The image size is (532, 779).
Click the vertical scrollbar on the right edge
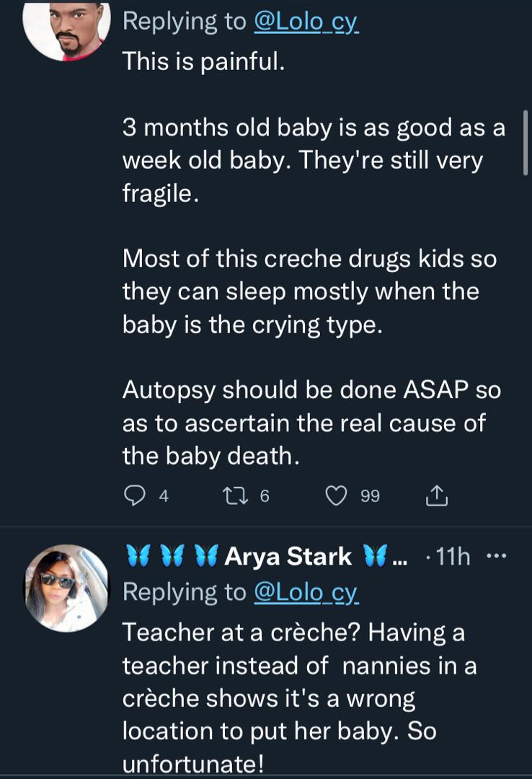pos(526,142)
